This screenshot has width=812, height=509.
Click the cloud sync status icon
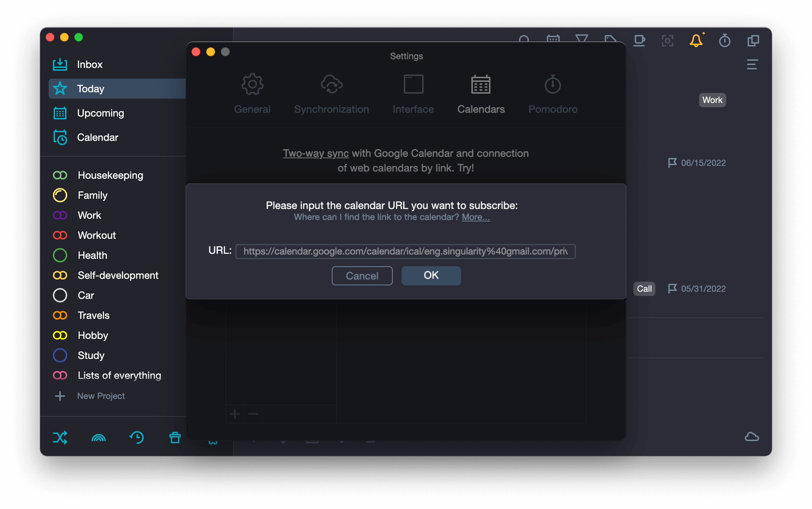pos(752,437)
